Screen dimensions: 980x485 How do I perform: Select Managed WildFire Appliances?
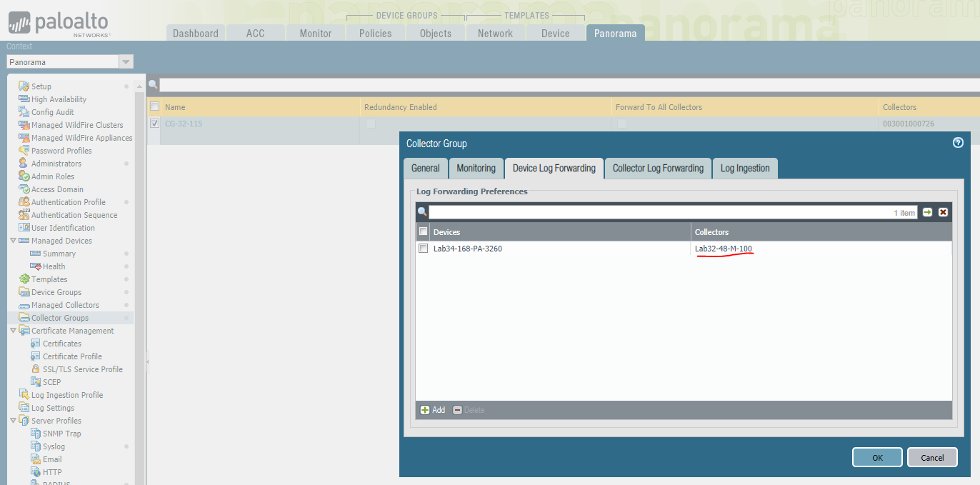[x=81, y=138]
